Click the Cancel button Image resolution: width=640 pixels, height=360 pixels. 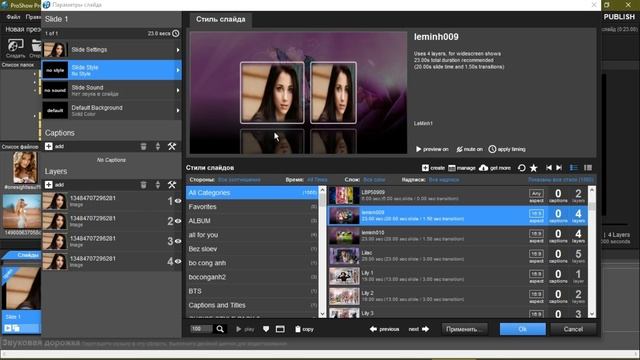[x=573, y=329]
